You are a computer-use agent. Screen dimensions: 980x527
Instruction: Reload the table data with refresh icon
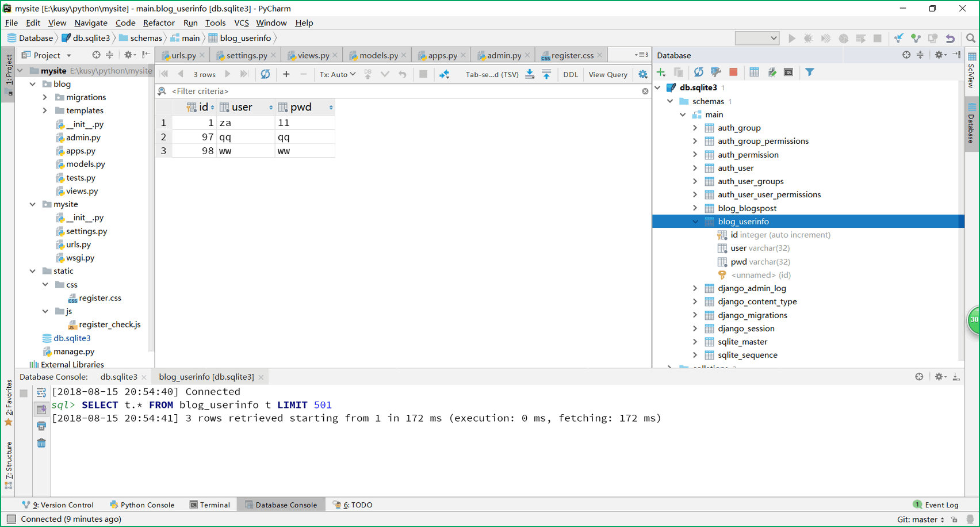tap(265, 74)
